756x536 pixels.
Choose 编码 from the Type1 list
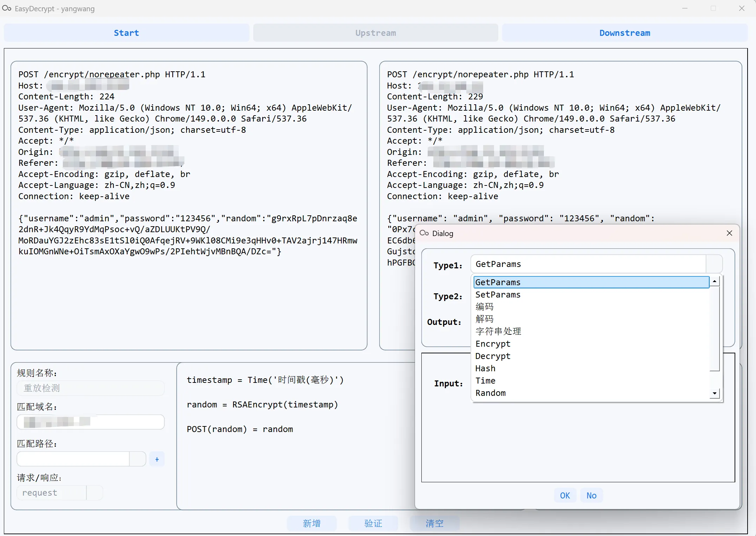(x=591, y=307)
